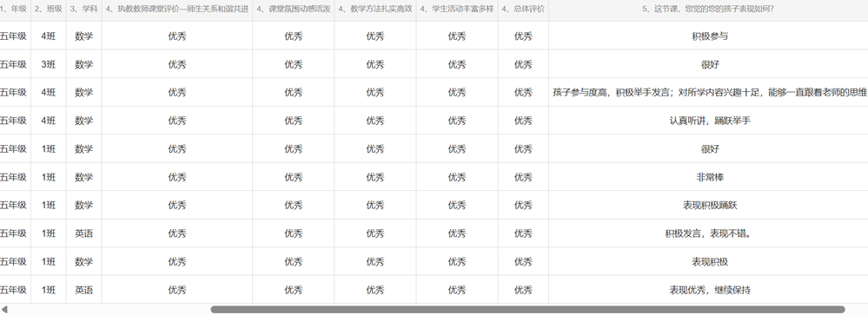Click 1班 in the 非常棒 row
This screenshot has width=868, height=315.
(48, 177)
